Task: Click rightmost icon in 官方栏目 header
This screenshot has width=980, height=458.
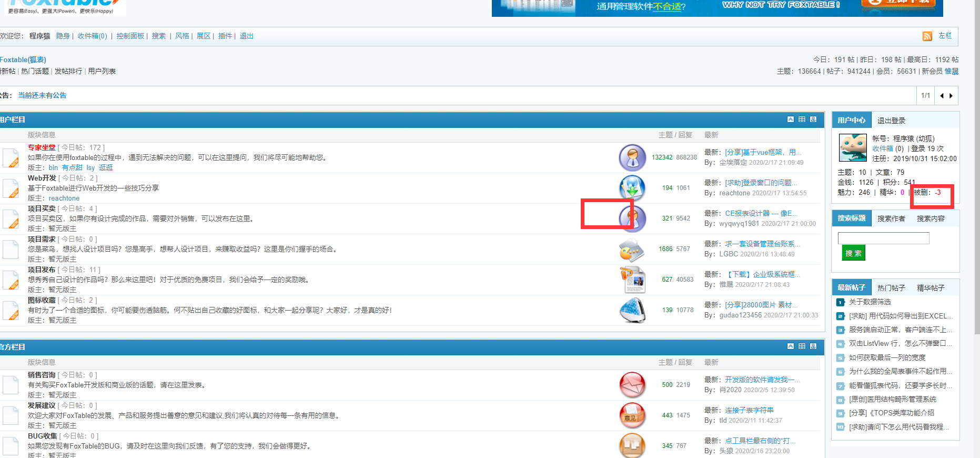Action: (x=813, y=346)
